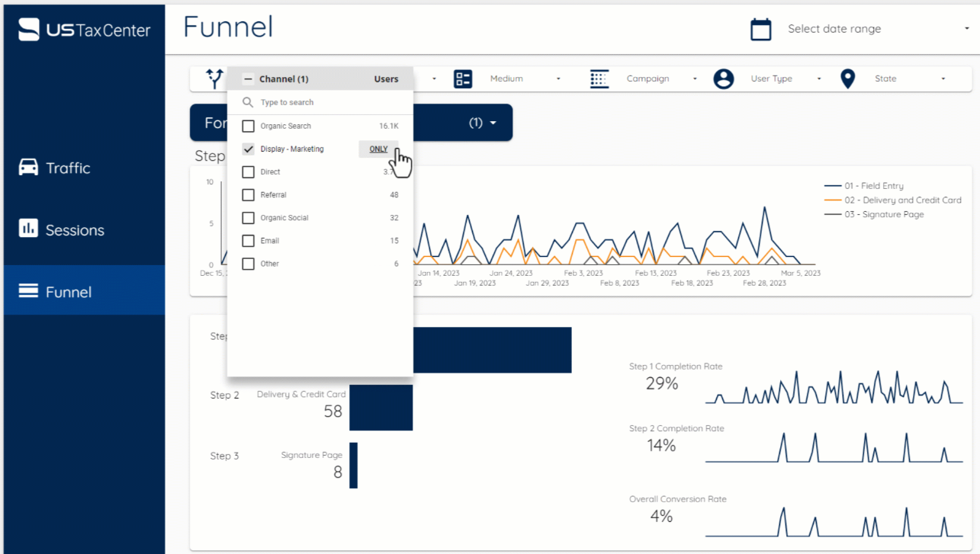Click the 14% Step 2 completion value
The width and height of the screenshot is (980, 554).
tap(661, 445)
